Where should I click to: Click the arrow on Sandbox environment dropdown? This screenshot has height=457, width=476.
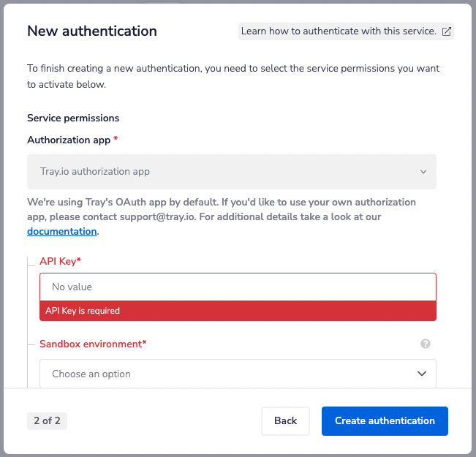click(422, 374)
